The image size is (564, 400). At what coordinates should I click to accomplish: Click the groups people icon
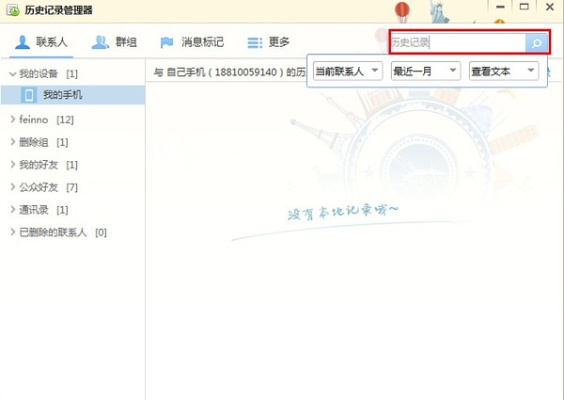click(100, 42)
